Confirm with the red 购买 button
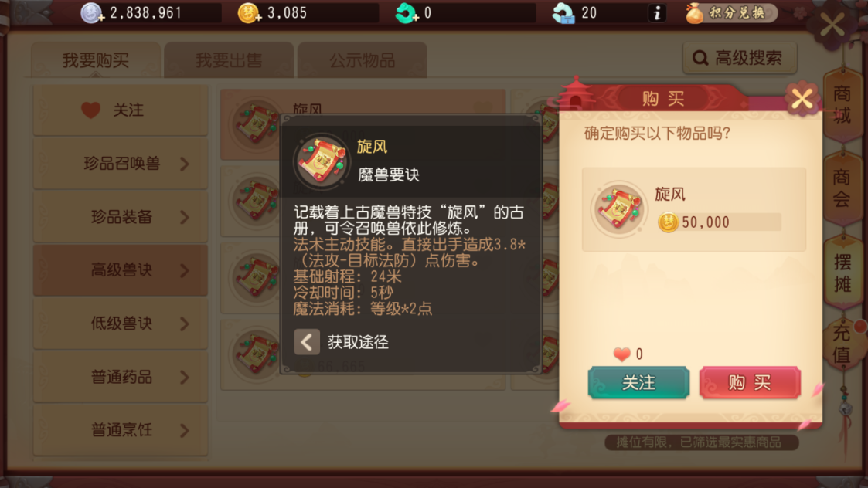 pos(750,382)
